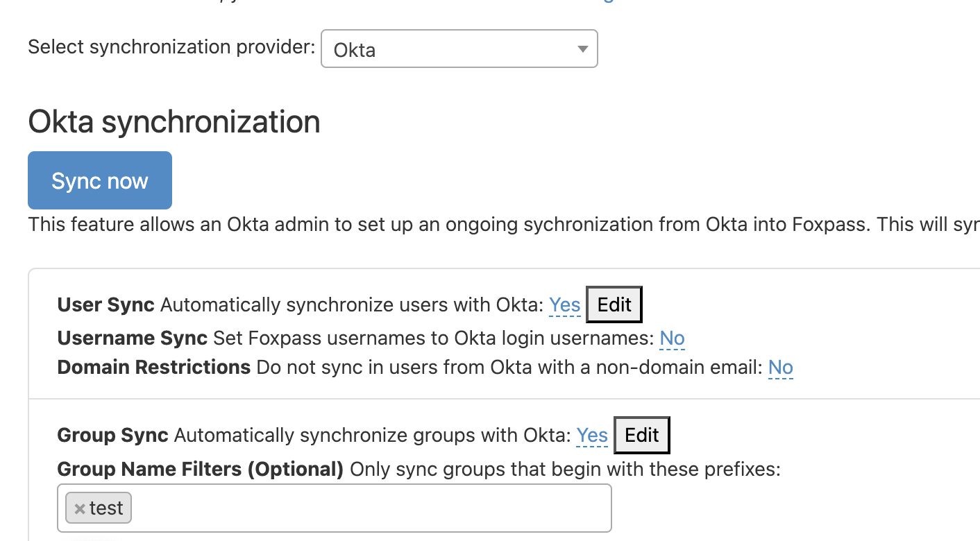Click the Edit button next to Group Sync
The image size is (980, 541).
point(642,435)
